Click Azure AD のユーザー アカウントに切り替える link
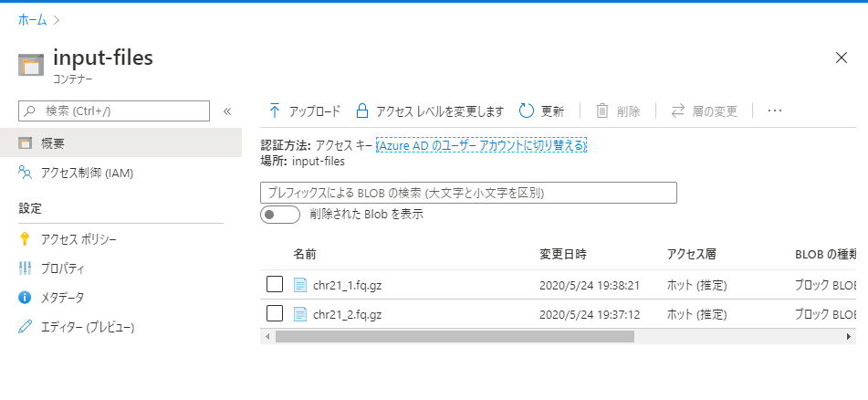Screen dimensions: 868x400 pos(481,145)
